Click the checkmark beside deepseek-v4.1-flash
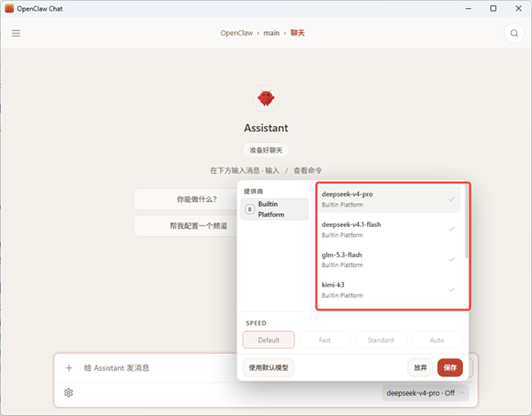 point(451,230)
